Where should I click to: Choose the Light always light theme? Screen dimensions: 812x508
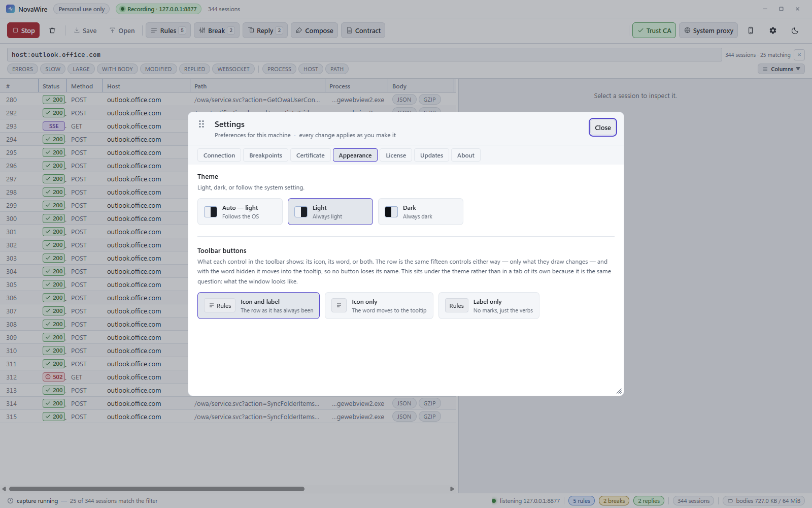pyautogui.click(x=330, y=212)
